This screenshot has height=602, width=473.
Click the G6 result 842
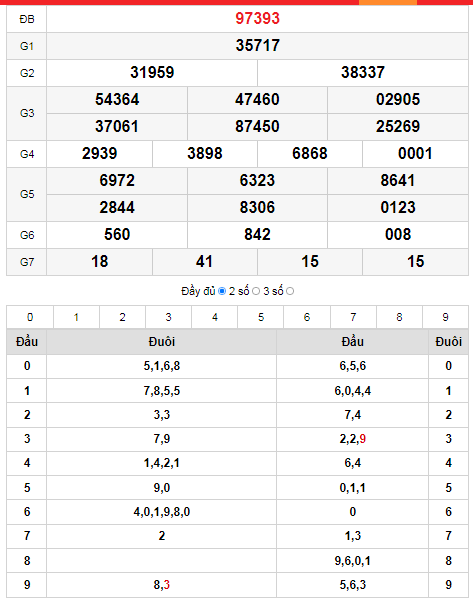[x=257, y=235]
